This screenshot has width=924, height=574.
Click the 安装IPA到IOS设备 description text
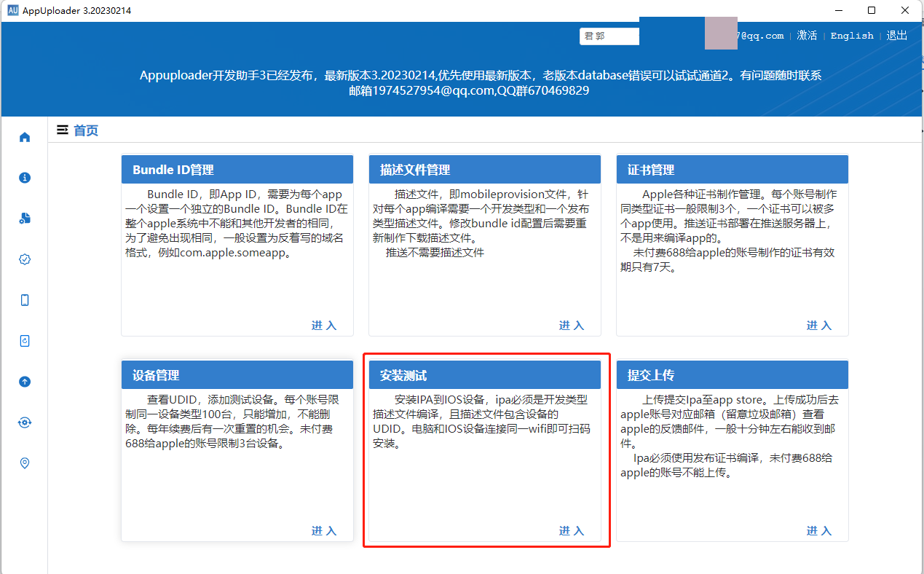pos(482,422)
